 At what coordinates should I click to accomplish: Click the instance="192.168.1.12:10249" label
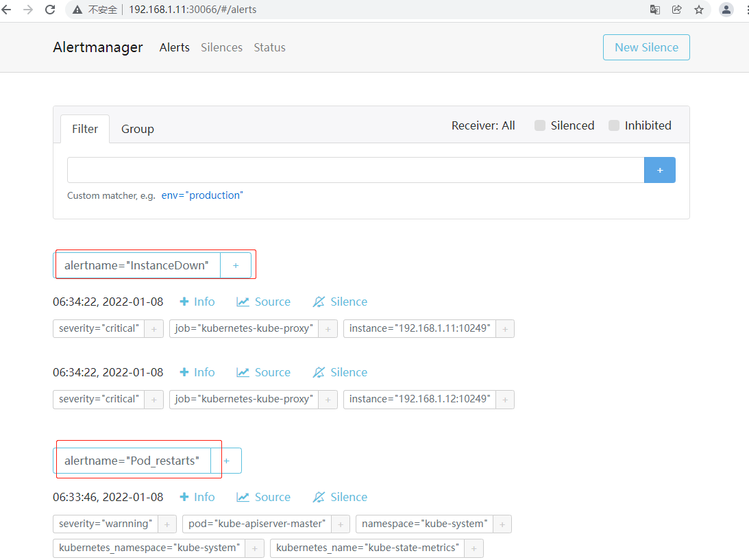[x=420, y=400]
